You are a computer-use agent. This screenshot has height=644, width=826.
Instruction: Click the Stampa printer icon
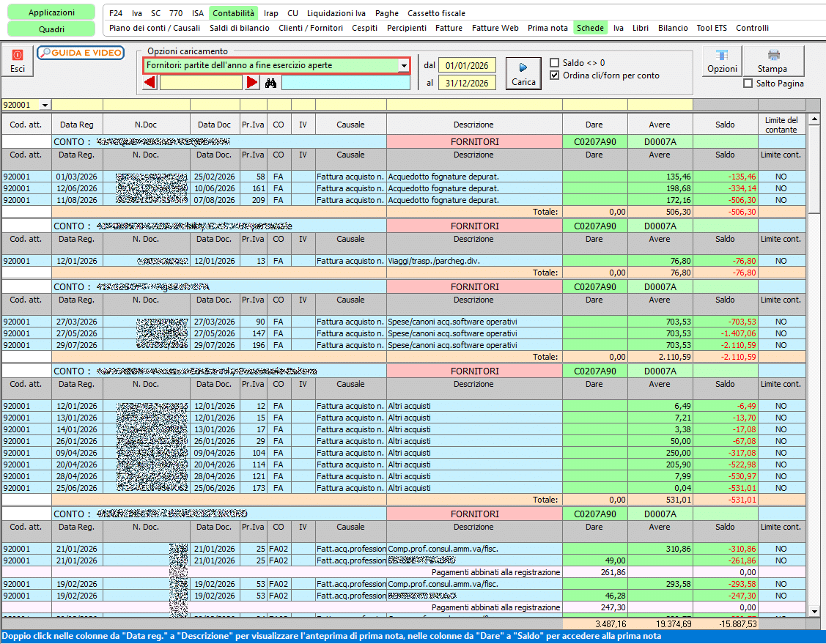772,61
